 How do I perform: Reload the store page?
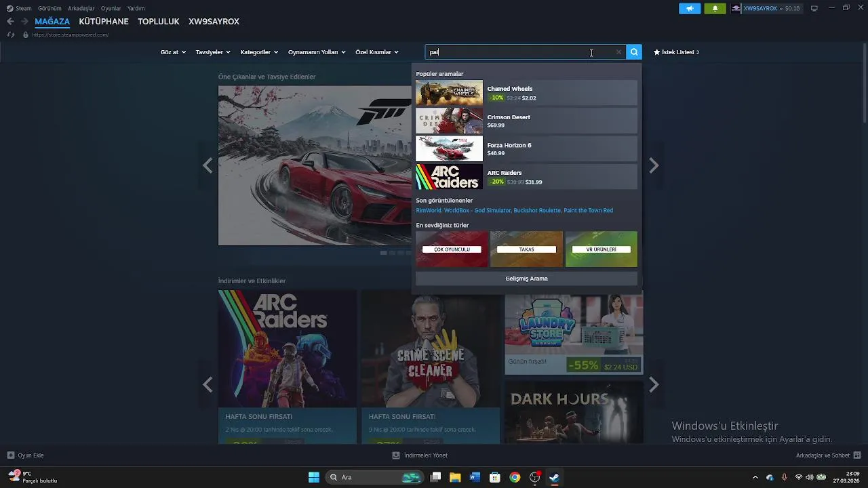click(11, 35)
